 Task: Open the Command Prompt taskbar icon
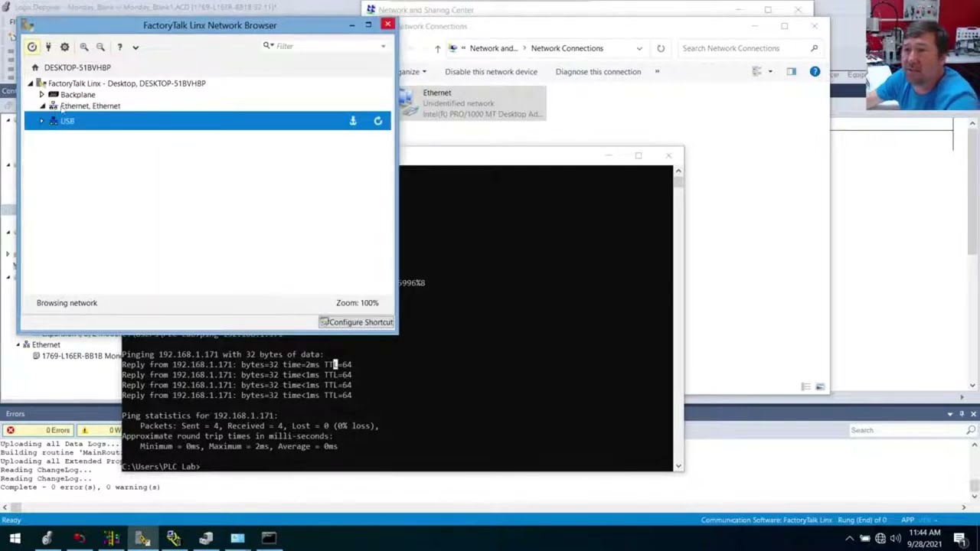click(x=269, y=538)
